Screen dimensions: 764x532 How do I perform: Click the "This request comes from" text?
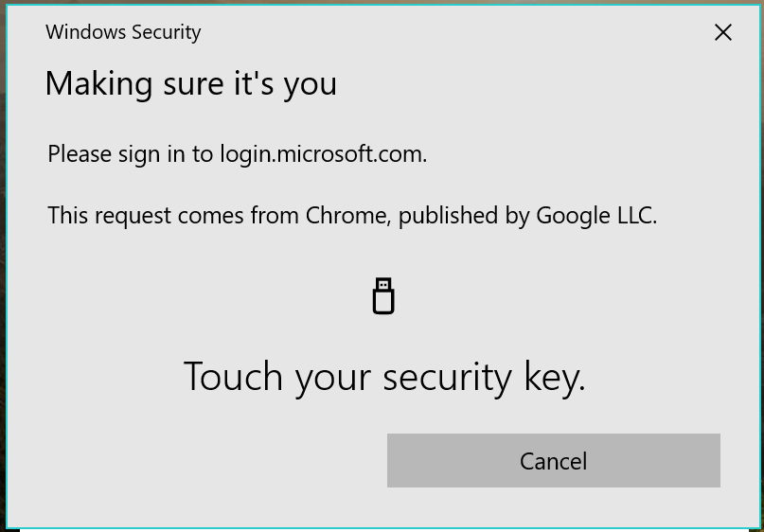coord(174,216)
